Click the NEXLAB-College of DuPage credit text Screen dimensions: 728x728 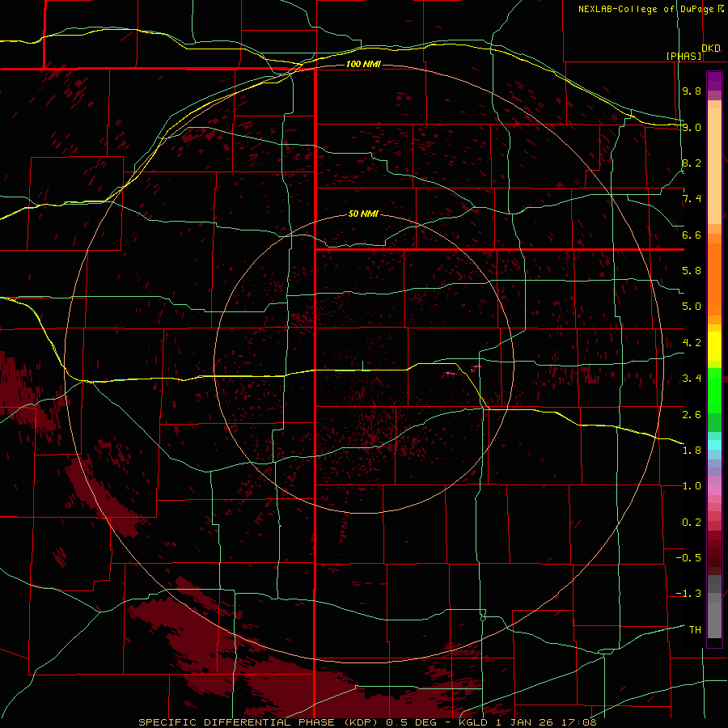click(646, 9)
